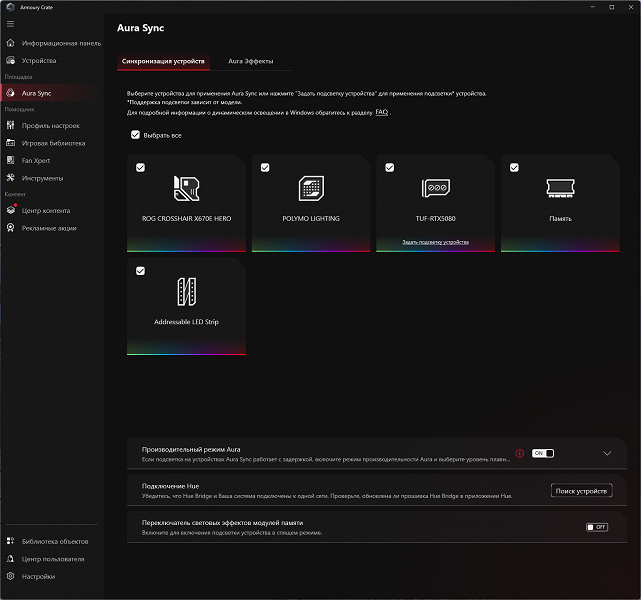Click the Игровая библиотека icon
The image size is (641, 600).
click(11, 143)
